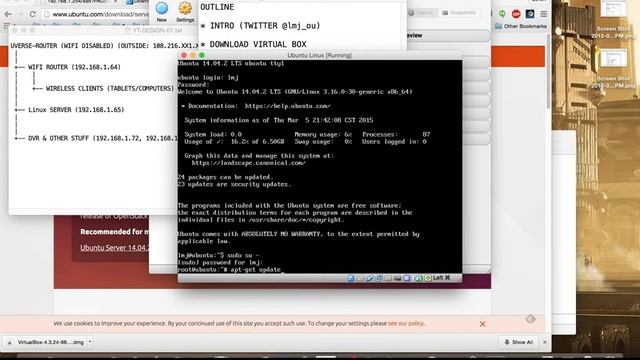Close the Ubuntu Linux VM window

(x=184, y=55)
